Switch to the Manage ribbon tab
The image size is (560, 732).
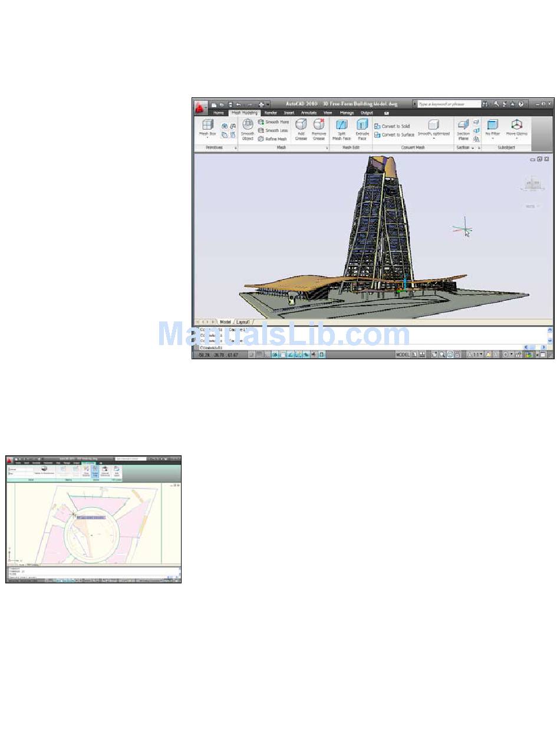(x=347, y=112)
